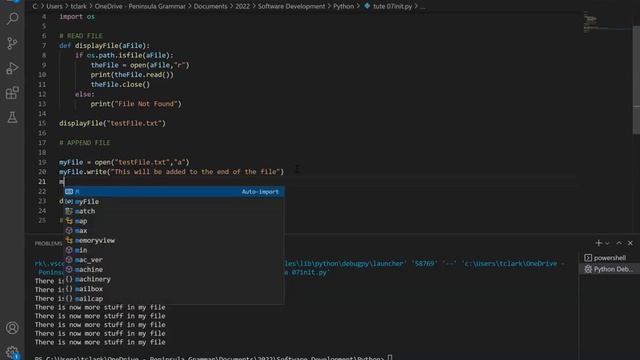Viewport: 640px width, 360px height.
Task: Click the OneDrive - Peninsula Grammar breadcrumb
Action: (x=140, y=6)
